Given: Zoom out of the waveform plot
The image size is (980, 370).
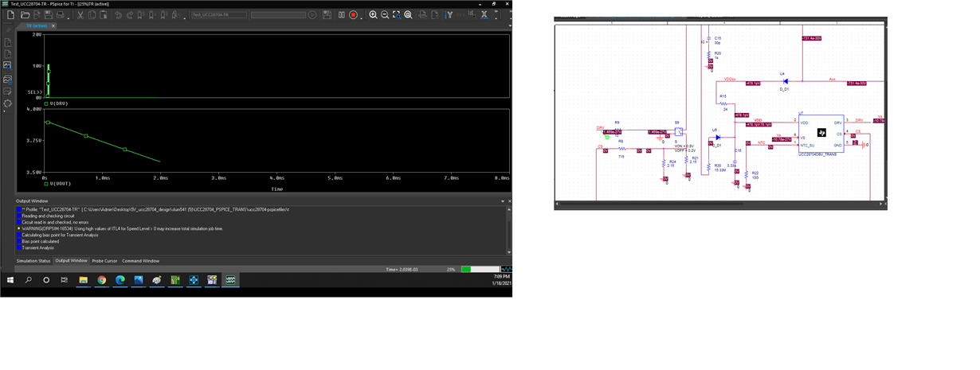Looking at the screenshot, I should tap(385, 14).
